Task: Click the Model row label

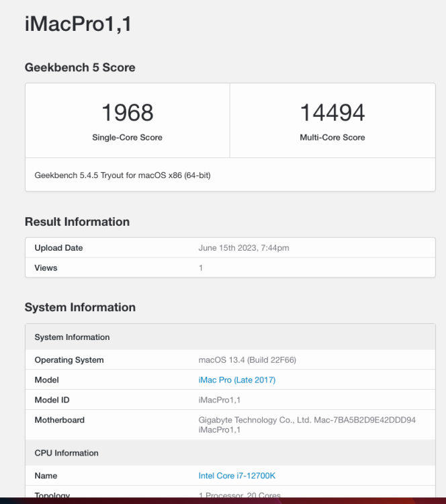Action: click(46, 380)
